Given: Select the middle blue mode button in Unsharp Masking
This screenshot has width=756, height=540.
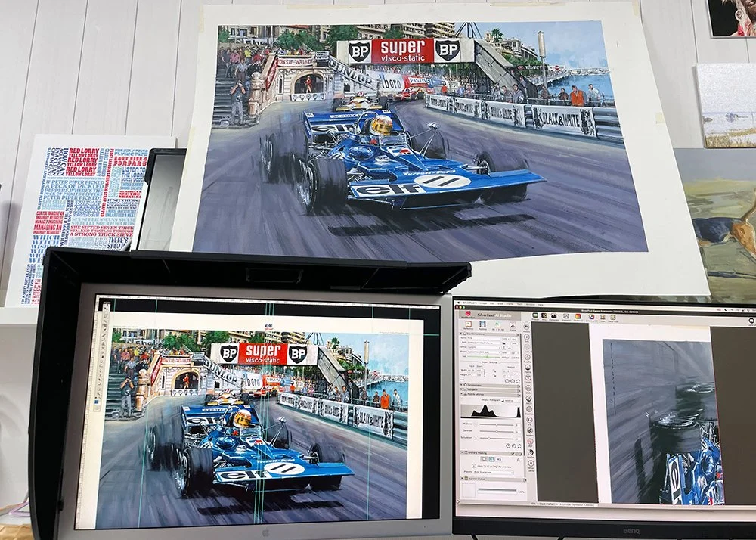Looking at the screenshot, I should click(492, 459).
